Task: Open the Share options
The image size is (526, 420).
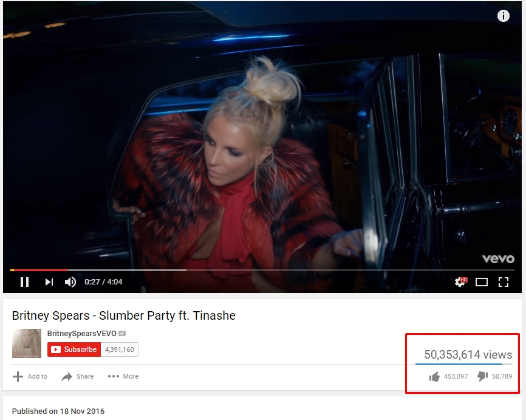Action: pos(78,376)
